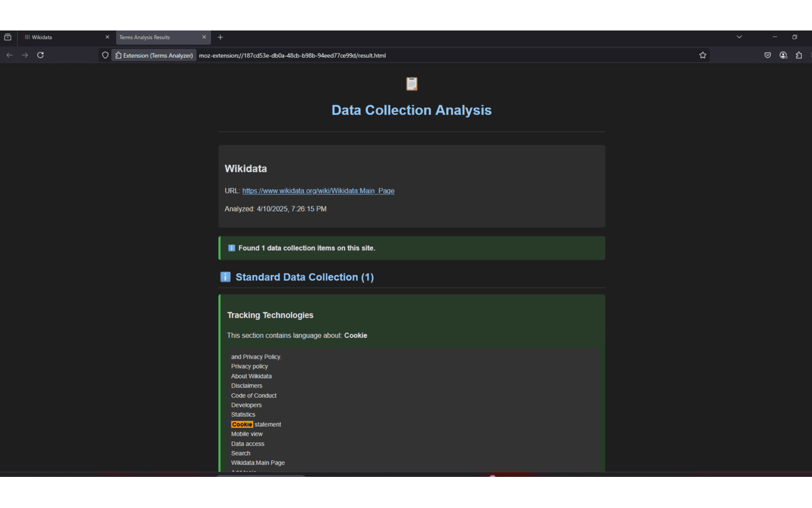
Task: Click the 'Privacy policy' line
Action: click(x=249, y=366)
